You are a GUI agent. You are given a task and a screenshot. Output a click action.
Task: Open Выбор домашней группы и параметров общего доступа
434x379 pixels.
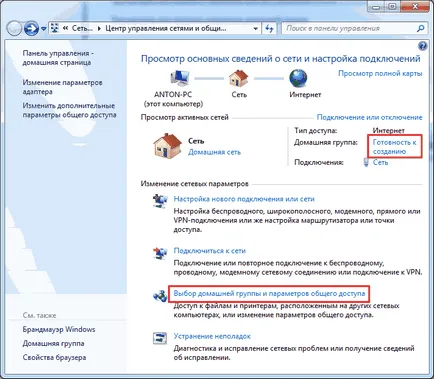tap(269, 294)
